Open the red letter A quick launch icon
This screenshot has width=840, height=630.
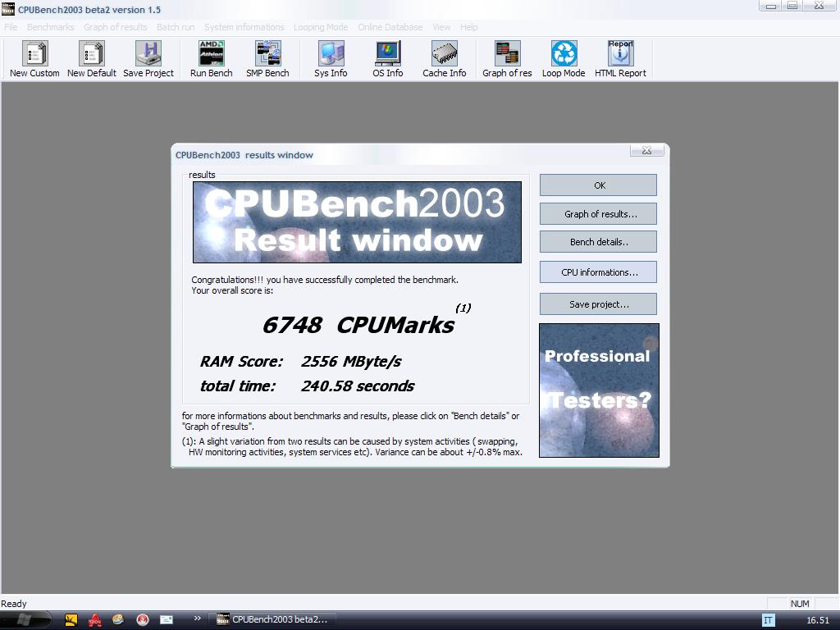pos(95,620)
